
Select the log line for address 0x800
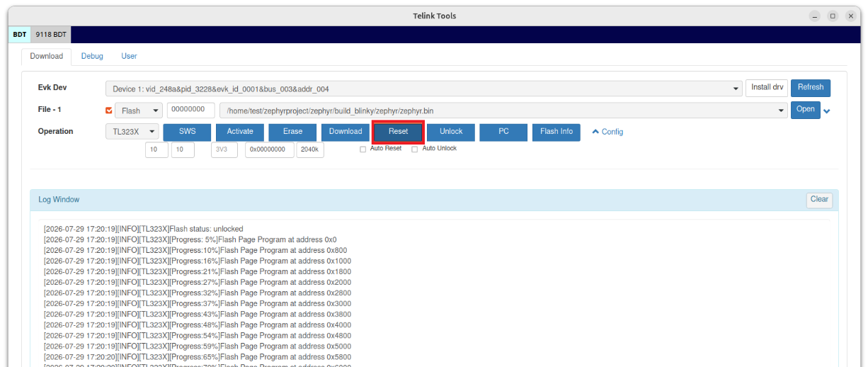coord(195,250)
